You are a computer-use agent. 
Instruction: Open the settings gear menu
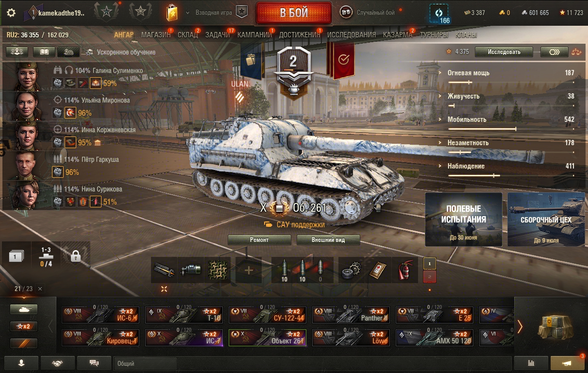11,13
